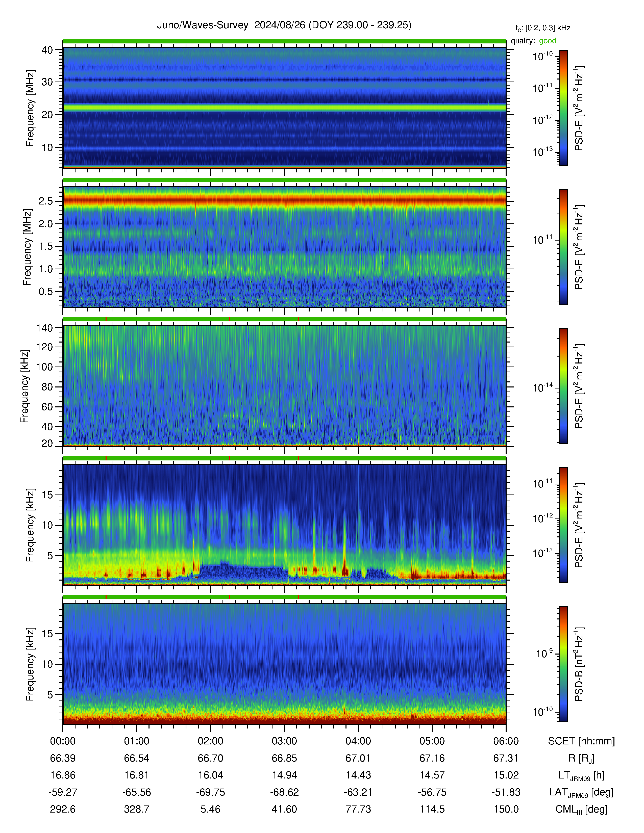Click the 30 MHz tick label on top panel
The image size is (644, 833).
tap(47, 82)
